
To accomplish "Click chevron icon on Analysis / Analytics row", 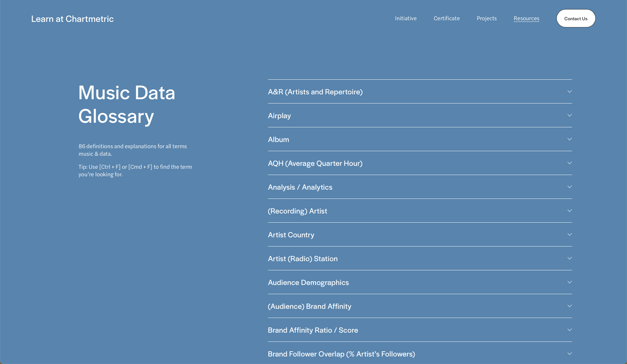I will click(x=570, y=187).
